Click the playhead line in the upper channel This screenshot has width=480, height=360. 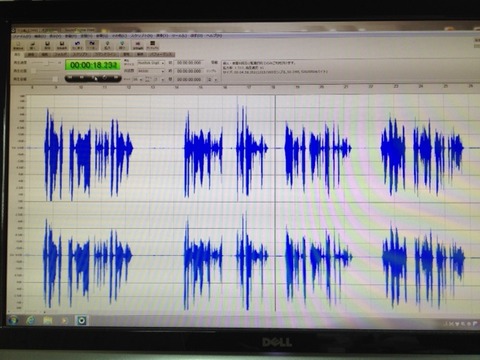click(275, 148)
